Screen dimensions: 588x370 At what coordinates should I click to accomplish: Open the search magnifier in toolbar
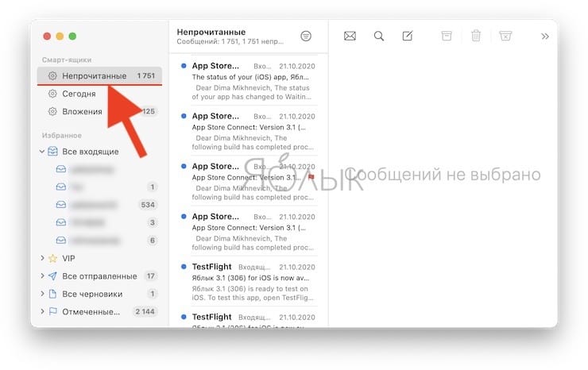pos(379,36)
